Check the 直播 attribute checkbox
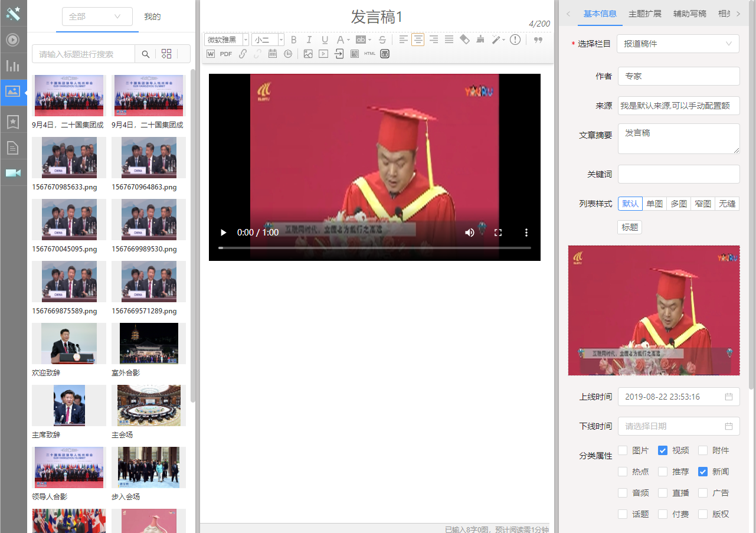Viewport: 756px width, 533px height. point(663,493)
